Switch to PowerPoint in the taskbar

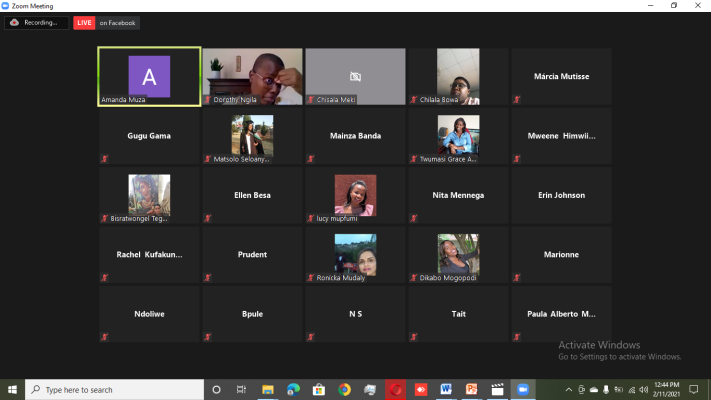[471, 389]
